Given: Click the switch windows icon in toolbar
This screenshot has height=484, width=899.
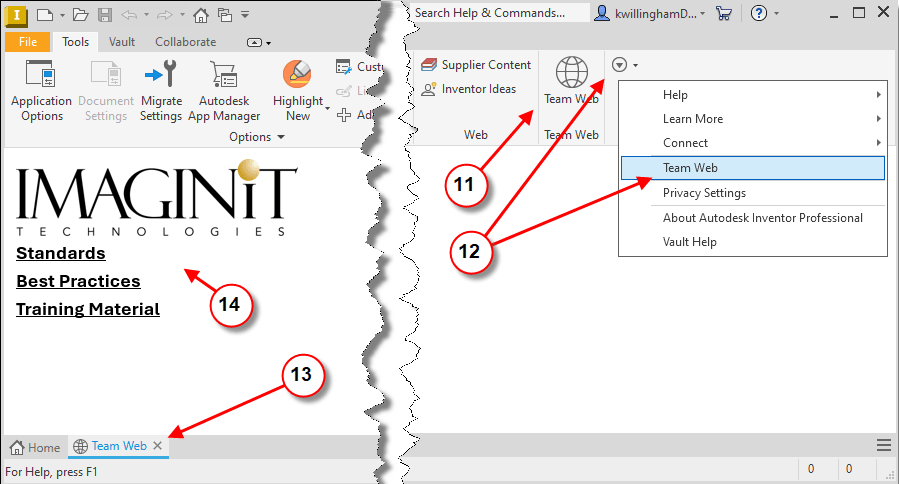Looking at the screenshot, I should tap(225, 15).
